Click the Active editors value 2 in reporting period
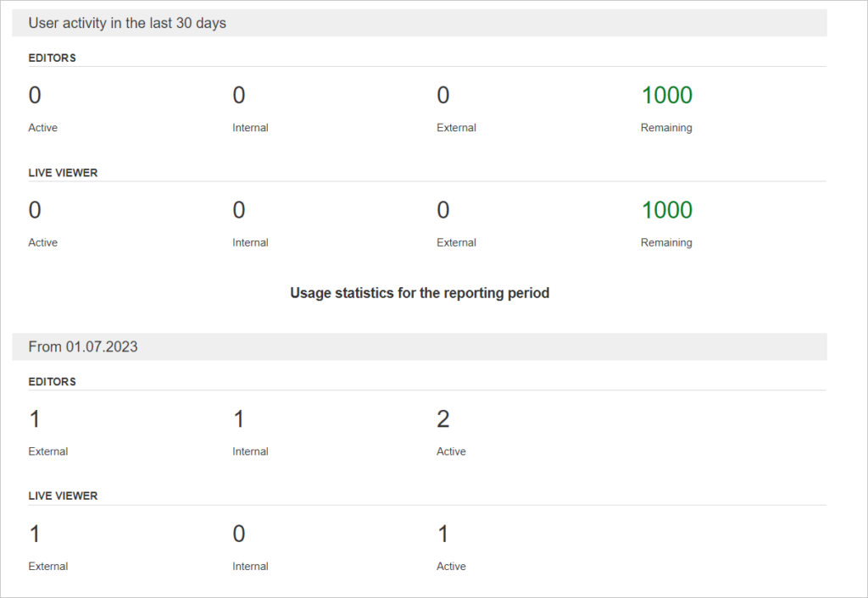This screenshot has width=868, height=598. [442, 418]
